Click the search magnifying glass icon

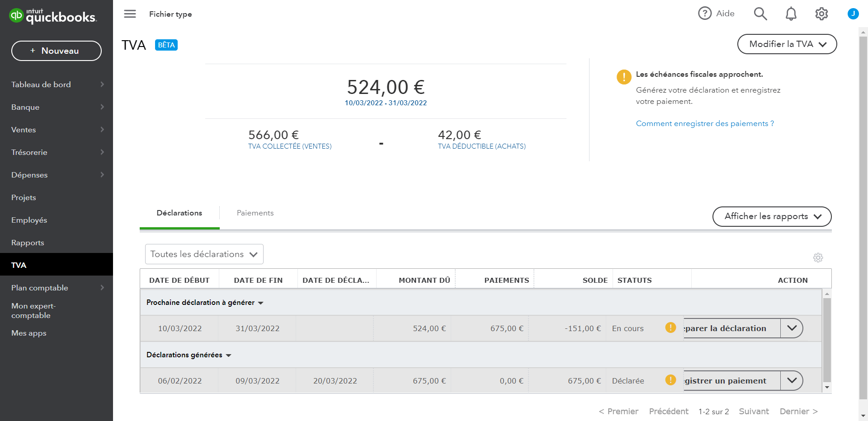click(760, 14)
